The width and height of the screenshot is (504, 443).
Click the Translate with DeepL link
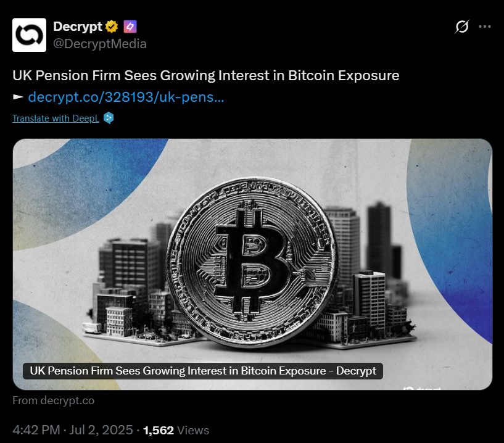(x=56, y=118)
